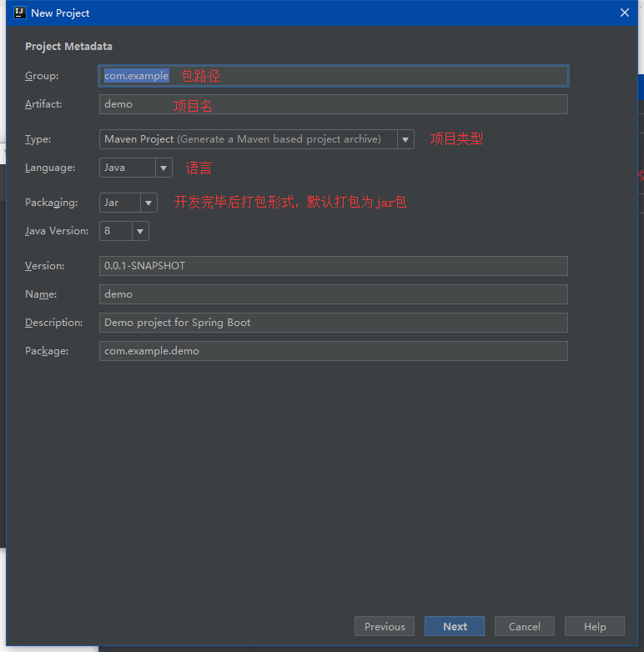The width and height of the screenshot is (644, 652).
Task: Click the Group label
Action: 42,76
